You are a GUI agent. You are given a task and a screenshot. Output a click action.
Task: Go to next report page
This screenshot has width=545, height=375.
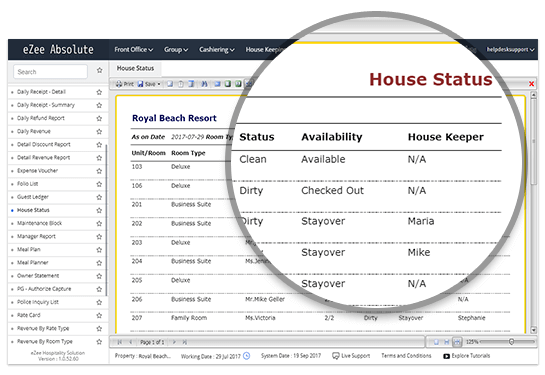click(x=174, y=342)
